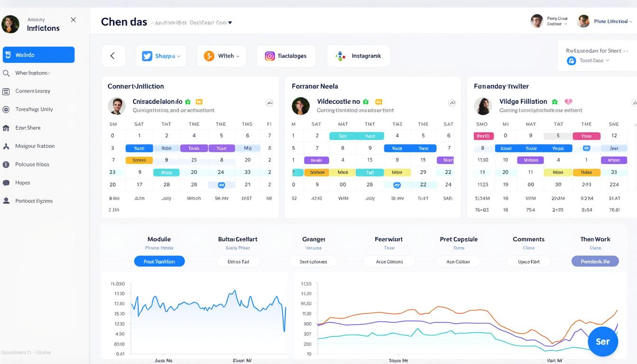The image size is (637, 364).
Task: Click the back arrow button near Sharpe
Action: (114, 55)
